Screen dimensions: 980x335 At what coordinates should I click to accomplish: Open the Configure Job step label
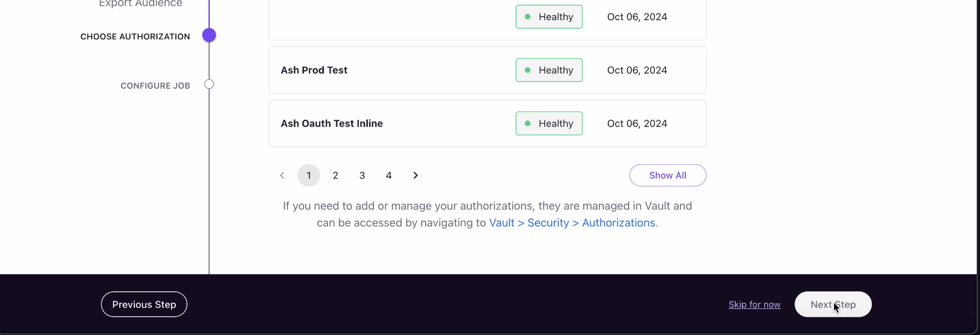click(x=155, y=86)
